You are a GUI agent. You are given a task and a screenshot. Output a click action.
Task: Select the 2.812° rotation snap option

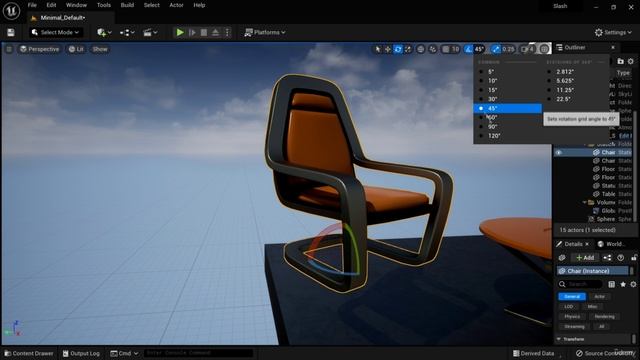point(576,71)
